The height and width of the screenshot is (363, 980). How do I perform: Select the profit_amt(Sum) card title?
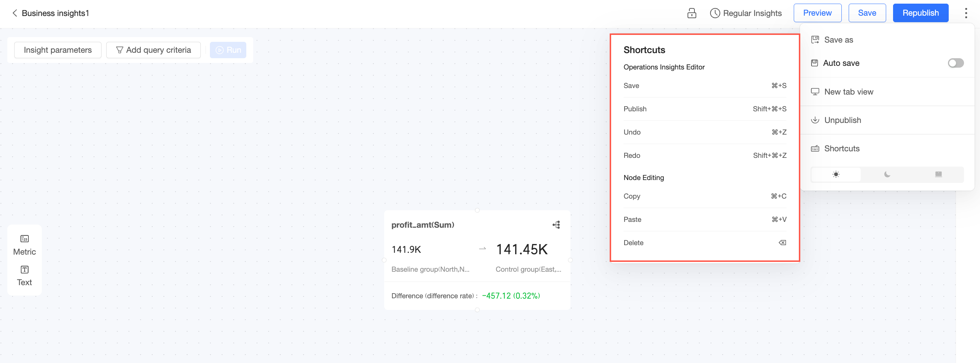423,225
